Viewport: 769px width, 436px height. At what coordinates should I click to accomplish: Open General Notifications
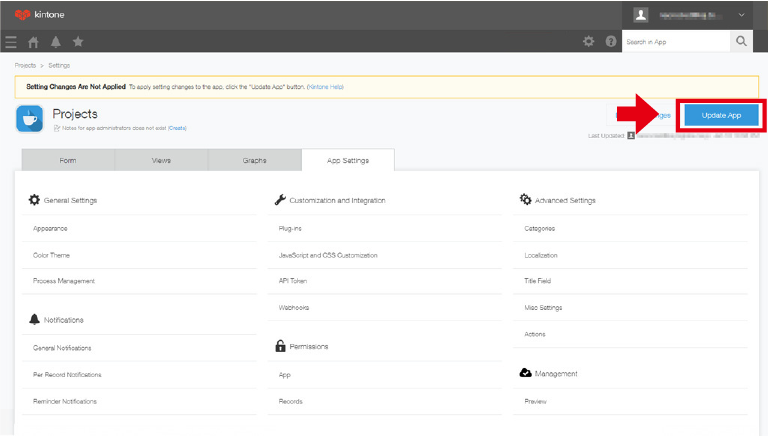click(62, 348)
